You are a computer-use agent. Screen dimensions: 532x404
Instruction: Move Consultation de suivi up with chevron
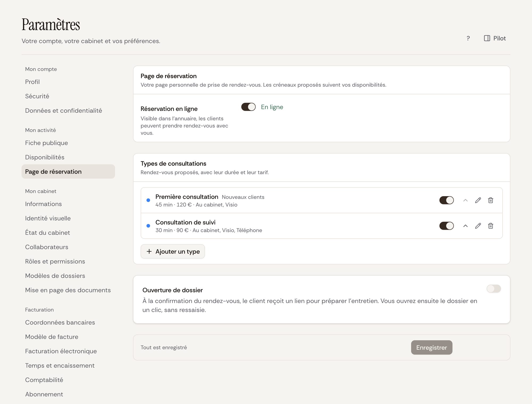coord(465,226)
